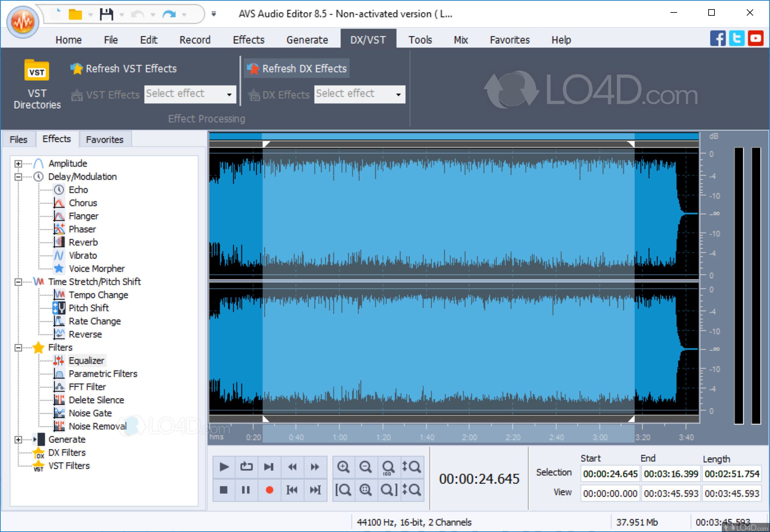Image resolution: width=770 pixels, height=532 pixels.
Task: Stop audio playback
Action: 224,490
